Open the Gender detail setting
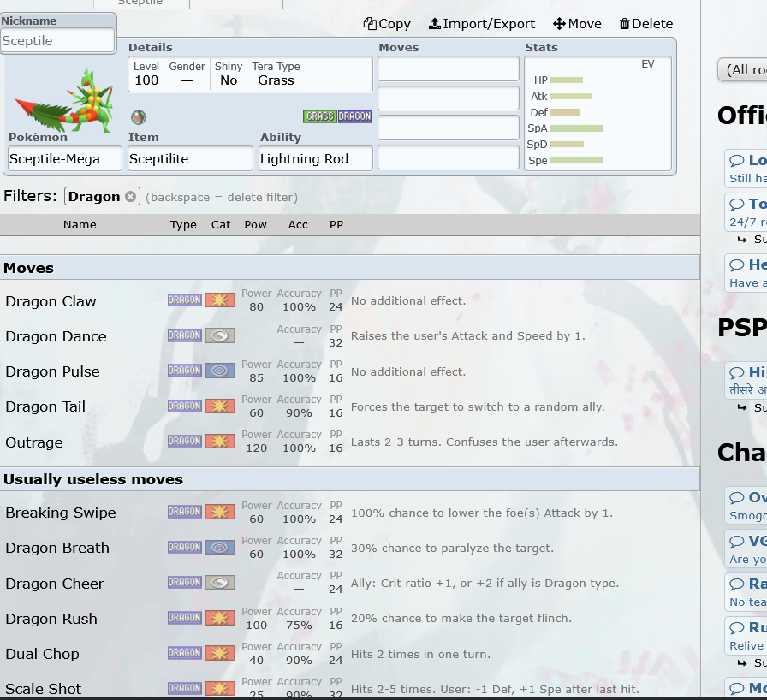The width and height of the screenshot is (767, 700). (x=187, y=74)
